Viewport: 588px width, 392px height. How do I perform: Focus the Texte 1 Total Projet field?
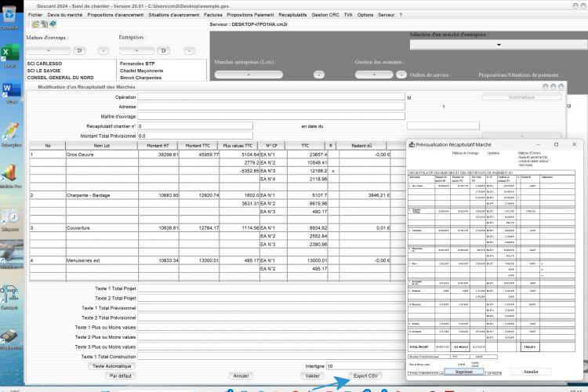(x=271, y=288)
